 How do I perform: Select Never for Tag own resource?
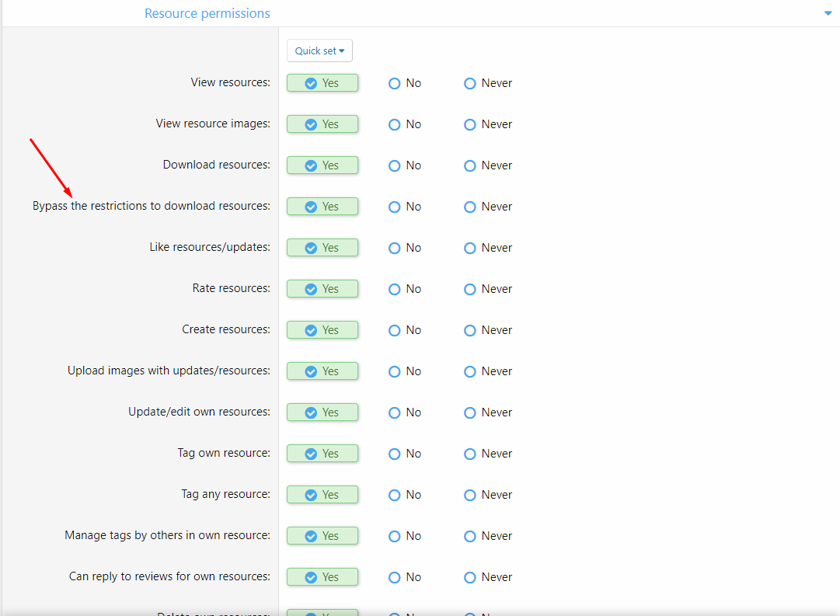tap(469, 453)
